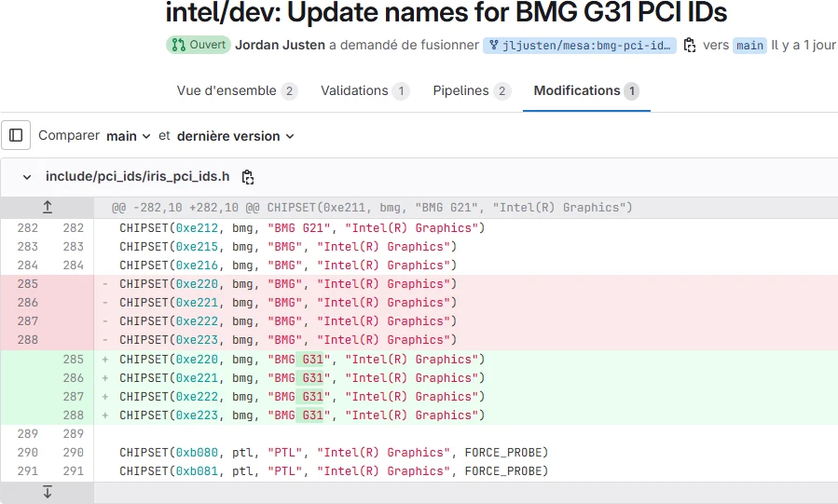Click the diff hunk header @@ -282,10

[371, 208]
